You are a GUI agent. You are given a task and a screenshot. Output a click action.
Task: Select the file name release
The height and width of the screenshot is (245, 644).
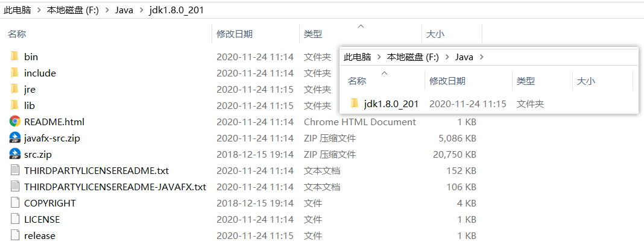point(40,235)
